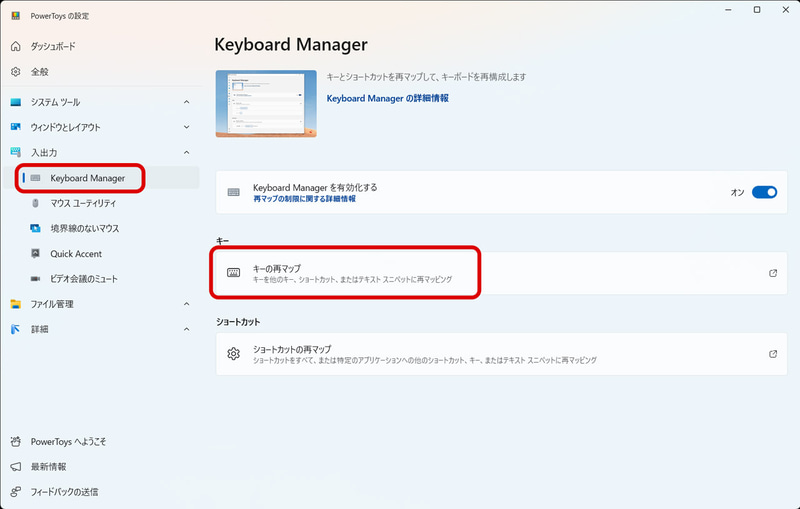Viewport: 800px width, 509px height.
Task: Click the keyboard icon beside キーの再マップ
Action: 233,273
